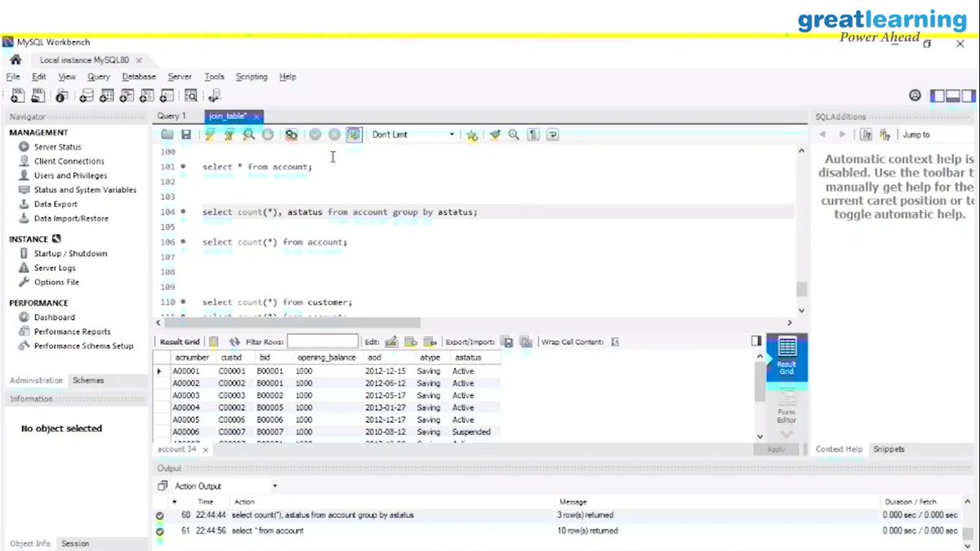Execute the script with lightning icon

click(x=210, y=135)
